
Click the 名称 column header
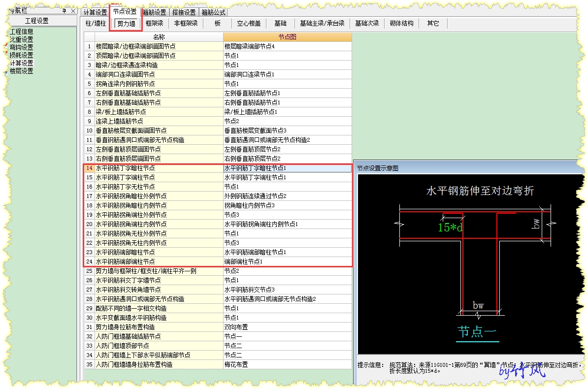click(x=159, y=37)
